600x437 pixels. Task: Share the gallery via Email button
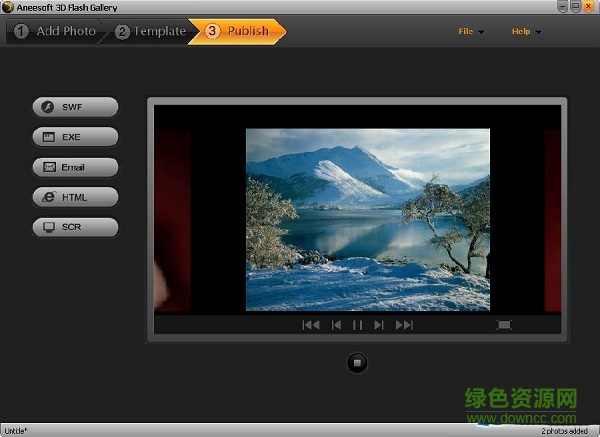click(75, 167)
